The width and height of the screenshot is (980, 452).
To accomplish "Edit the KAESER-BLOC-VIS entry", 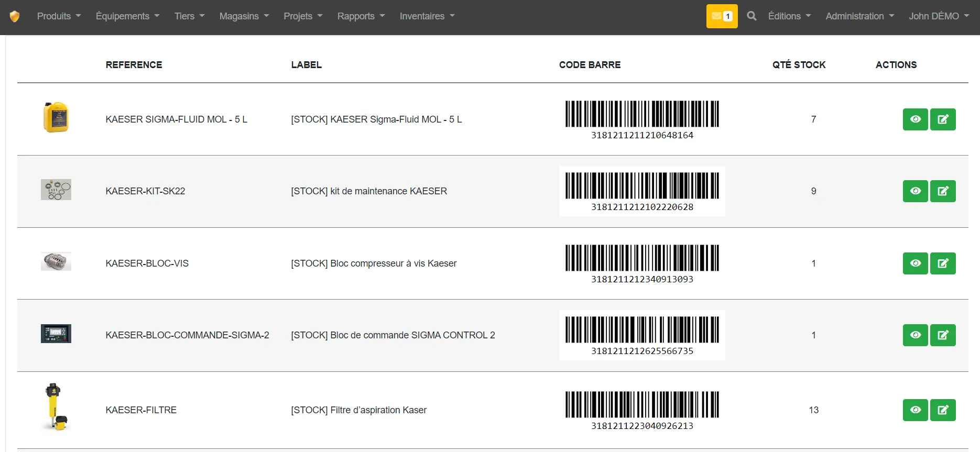I will pyautogui.click(x=943, y=263).
